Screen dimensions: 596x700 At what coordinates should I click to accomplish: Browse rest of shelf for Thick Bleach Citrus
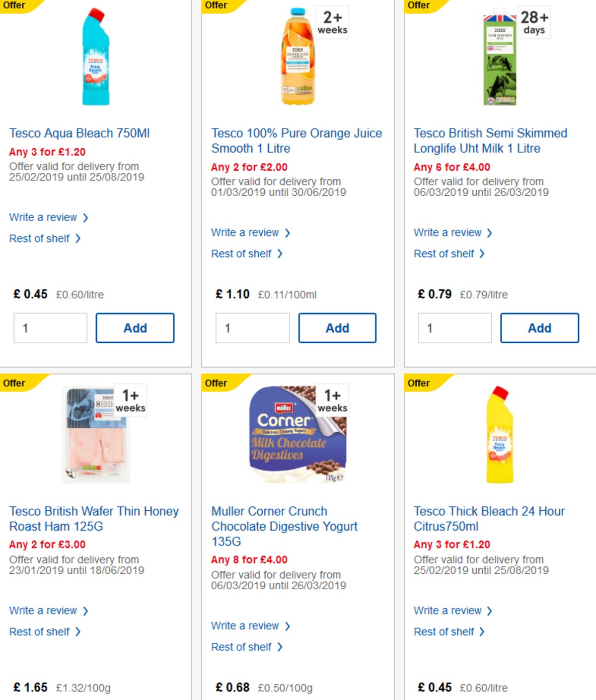pyautogui.click(x=445, y=631)
